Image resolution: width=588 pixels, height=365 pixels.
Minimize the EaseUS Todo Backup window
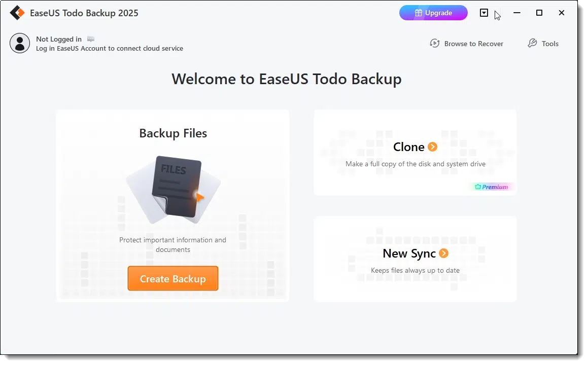point(517,13)
